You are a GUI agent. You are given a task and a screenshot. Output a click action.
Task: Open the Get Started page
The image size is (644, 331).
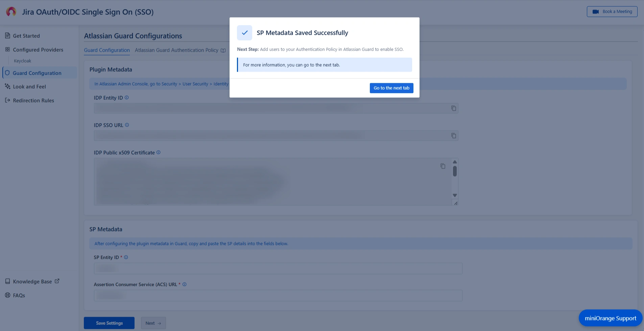coord(26,36)
